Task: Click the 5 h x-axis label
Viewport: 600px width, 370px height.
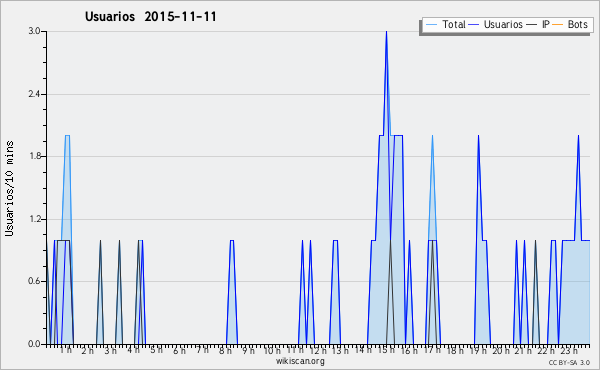Action: point(157,350)
